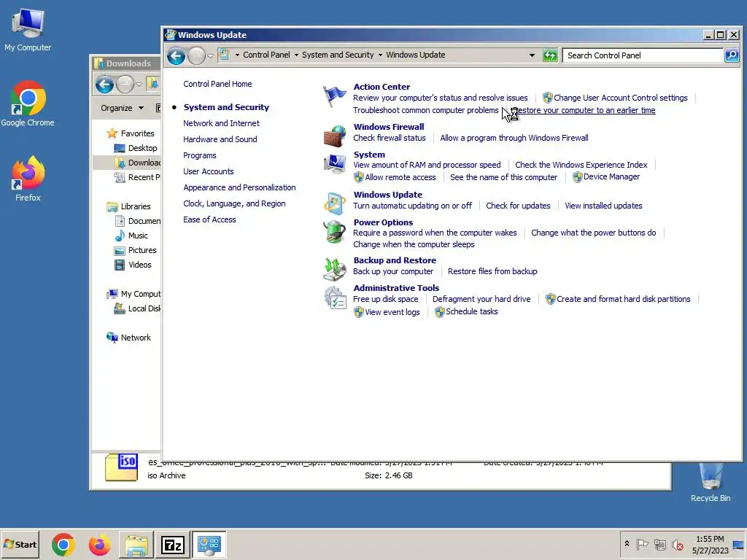The image size is (747, 560).
Task: Open User Accounts category
Action: tap(209, 171)
